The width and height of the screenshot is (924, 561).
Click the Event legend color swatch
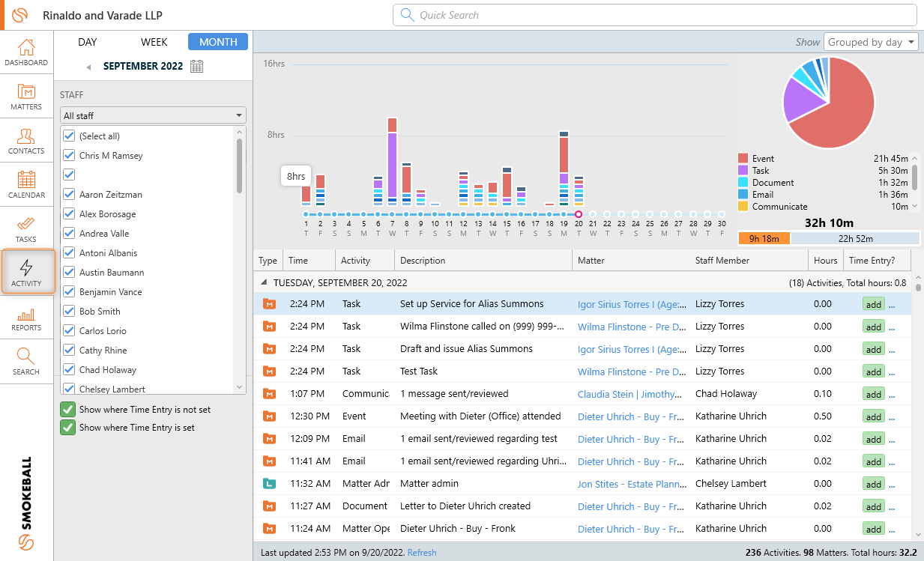(x=743, y=159)
